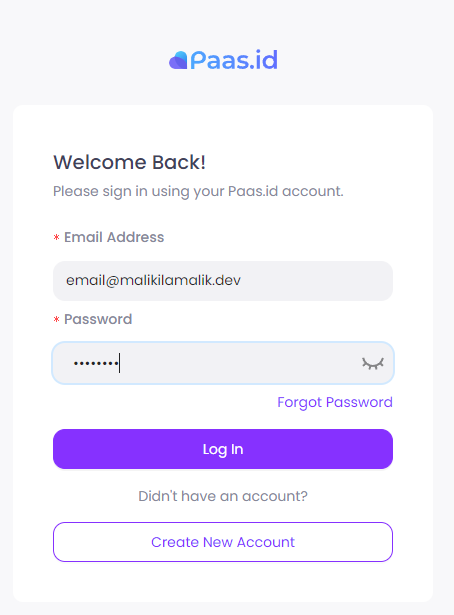This screenshot has width=454, height=615.
Task: Click the masked password dots
Action: [96, 364]
